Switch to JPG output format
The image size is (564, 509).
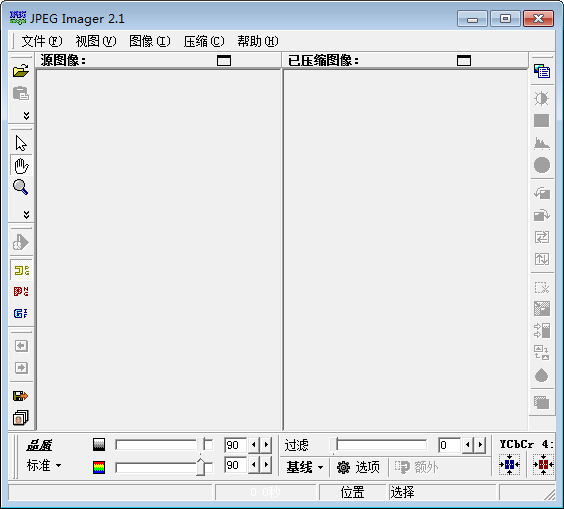(x=21, y=270)
